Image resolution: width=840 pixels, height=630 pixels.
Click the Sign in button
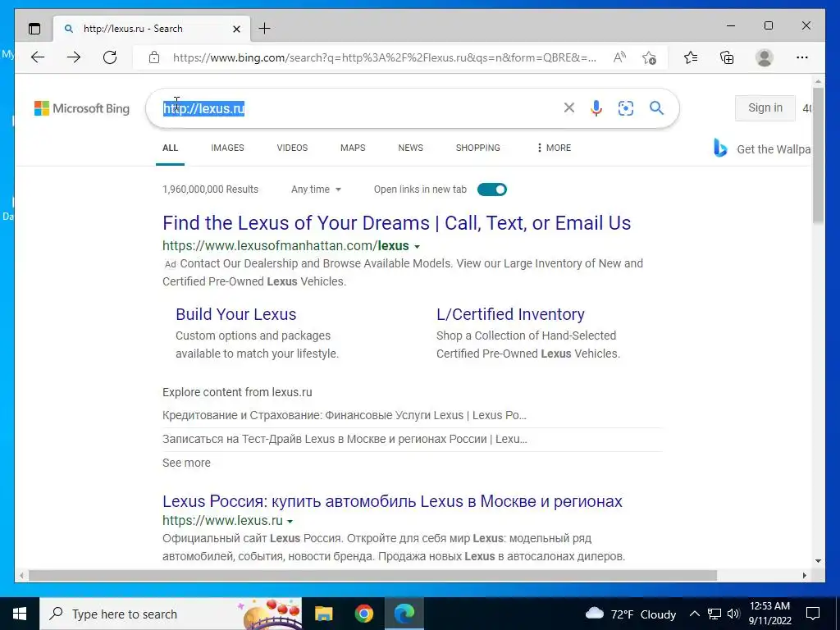pyautogui.click(x=765, y=107)
